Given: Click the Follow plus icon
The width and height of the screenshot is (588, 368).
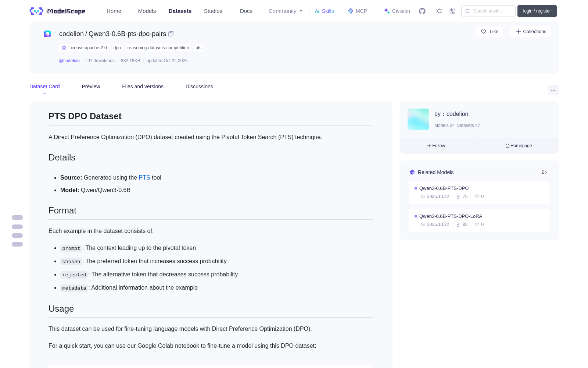Looking at the screenshot, I should 429,146.
